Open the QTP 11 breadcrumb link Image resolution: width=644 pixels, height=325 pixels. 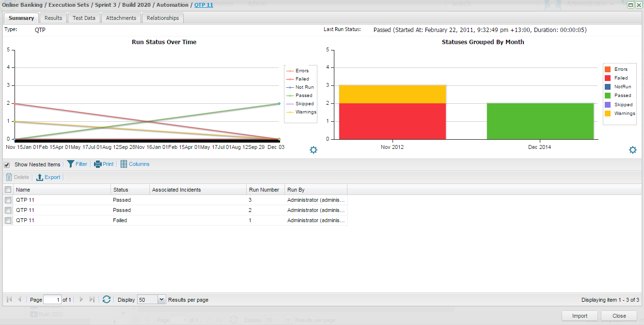(204, 5)
